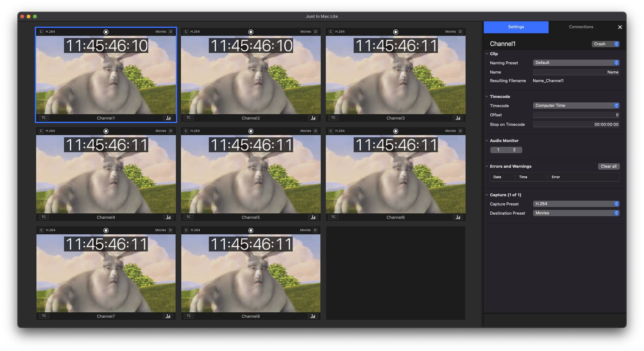Open audio meters icon for Channel4
Screen dimensions: 644x351
(169, 217)
